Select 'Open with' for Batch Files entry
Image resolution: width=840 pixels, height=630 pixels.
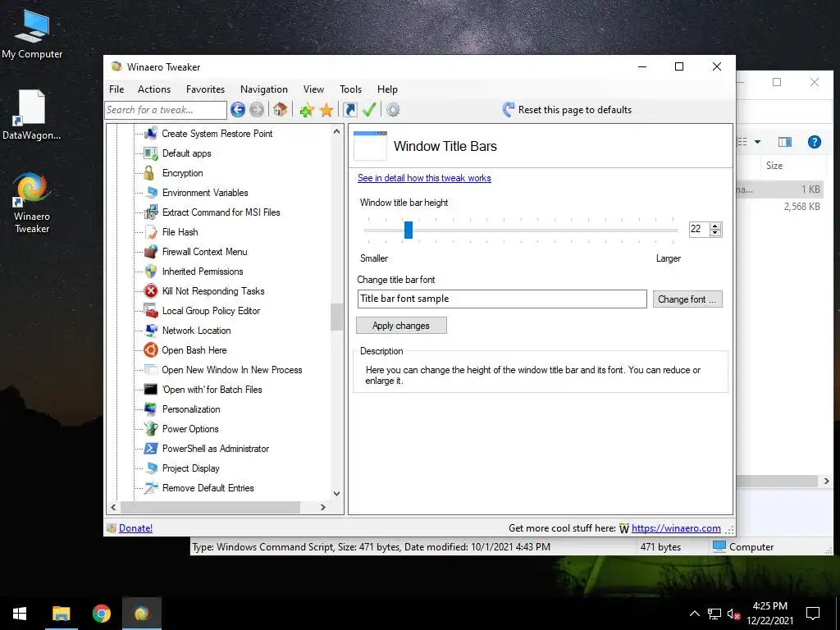[x=212, y=390]
